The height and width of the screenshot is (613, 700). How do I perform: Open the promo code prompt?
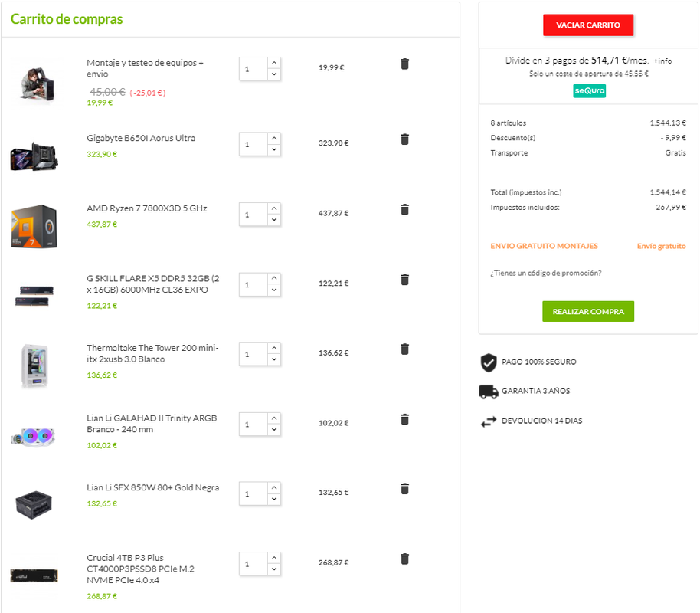tap(545, 273)
